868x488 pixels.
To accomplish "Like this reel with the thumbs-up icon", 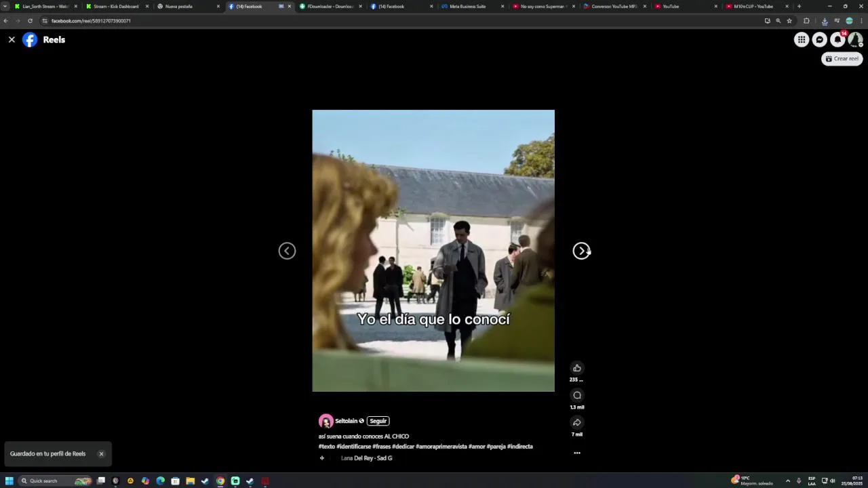I will pyautogui.click(x=577, y=368).
